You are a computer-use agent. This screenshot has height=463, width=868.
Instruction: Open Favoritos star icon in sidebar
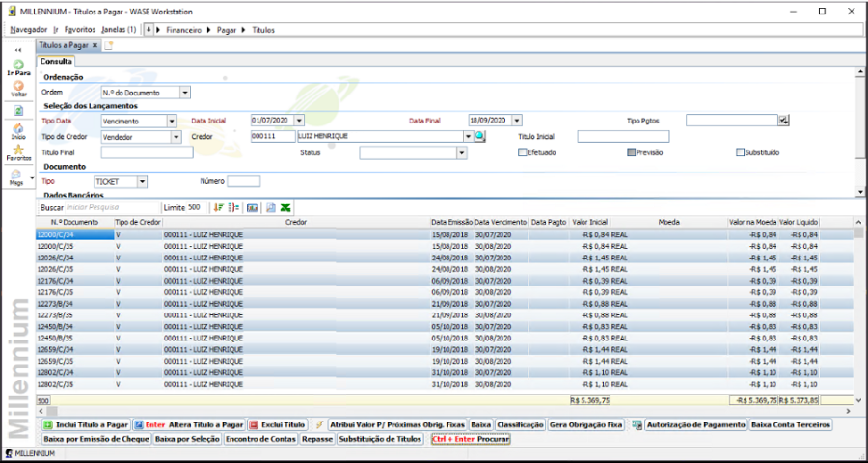point(18,150)
